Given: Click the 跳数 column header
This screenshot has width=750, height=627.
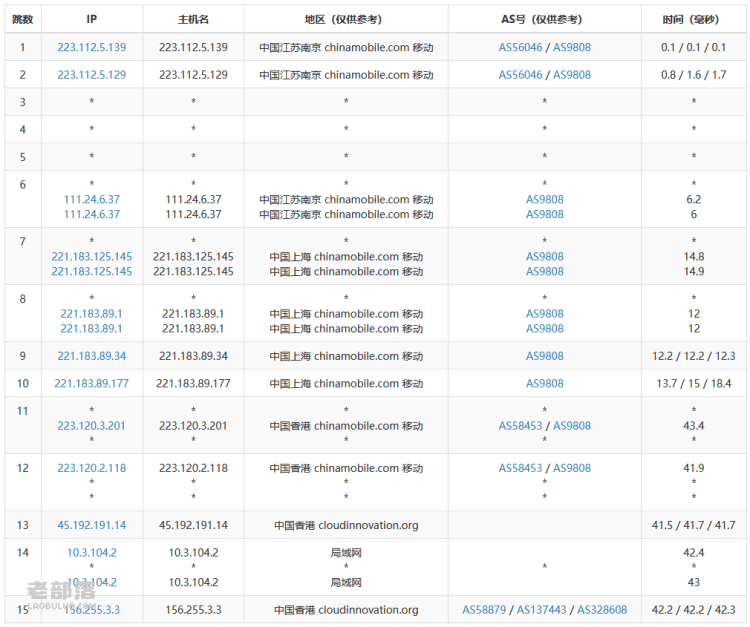Looking at the screenshot, I should coord(22,19).
